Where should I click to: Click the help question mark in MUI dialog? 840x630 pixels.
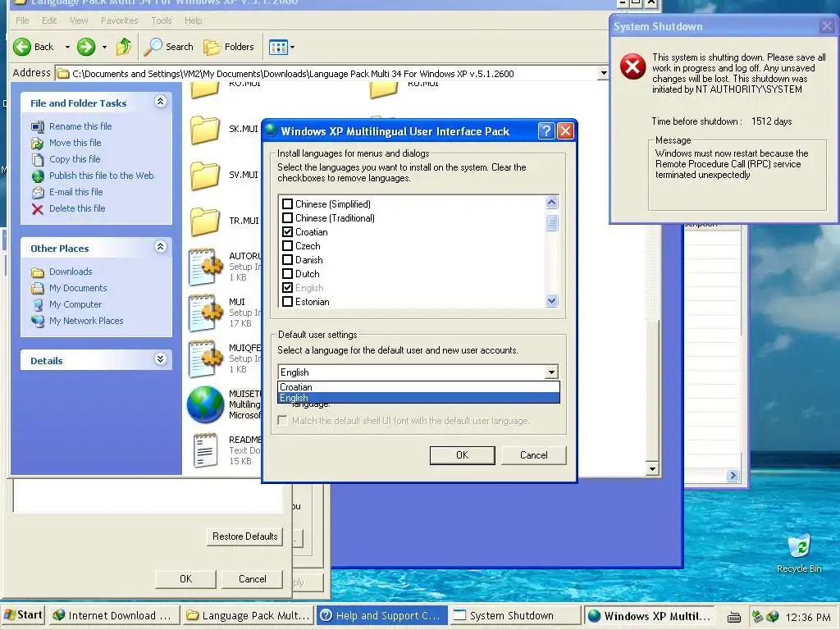(x=546, y=130)
